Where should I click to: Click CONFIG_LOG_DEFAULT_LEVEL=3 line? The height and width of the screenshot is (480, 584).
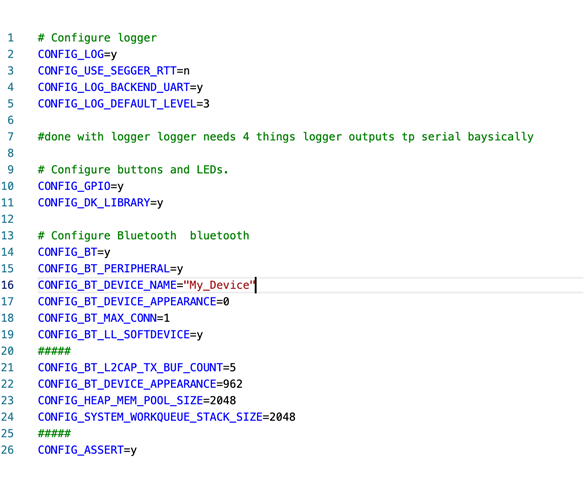point(124,104)
